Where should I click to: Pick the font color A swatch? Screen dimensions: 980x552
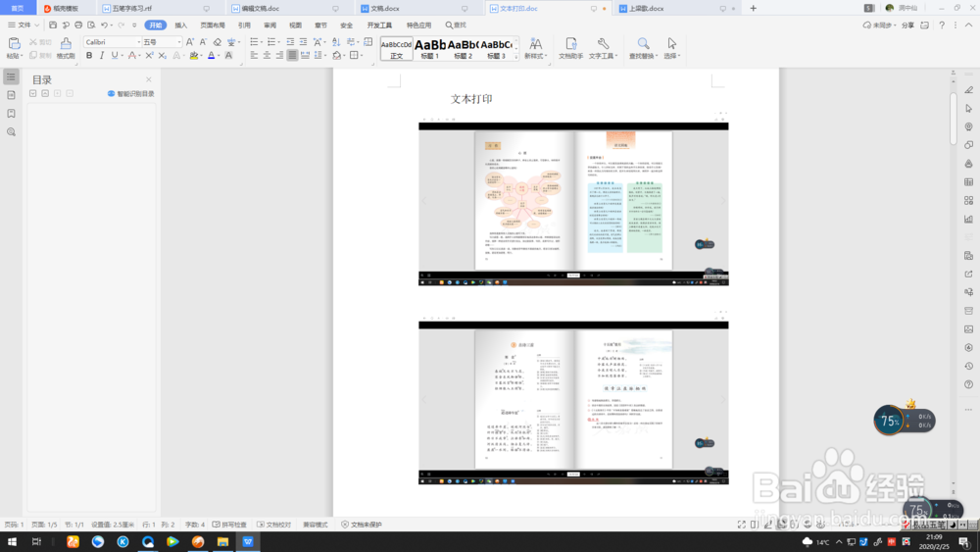[x=212, y=56]
